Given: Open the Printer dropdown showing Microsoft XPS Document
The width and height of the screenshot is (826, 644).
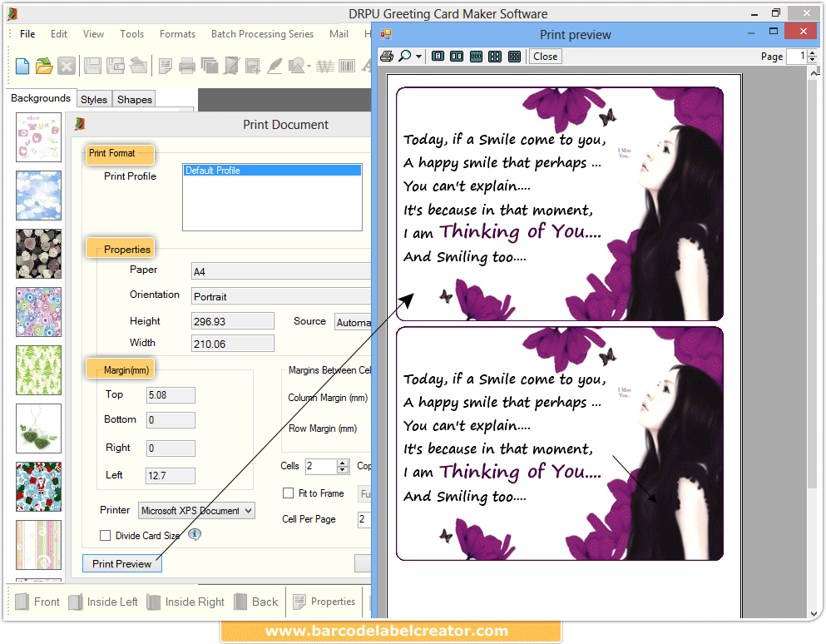Looking at the screenshot, I should click(x=195, y=510).
